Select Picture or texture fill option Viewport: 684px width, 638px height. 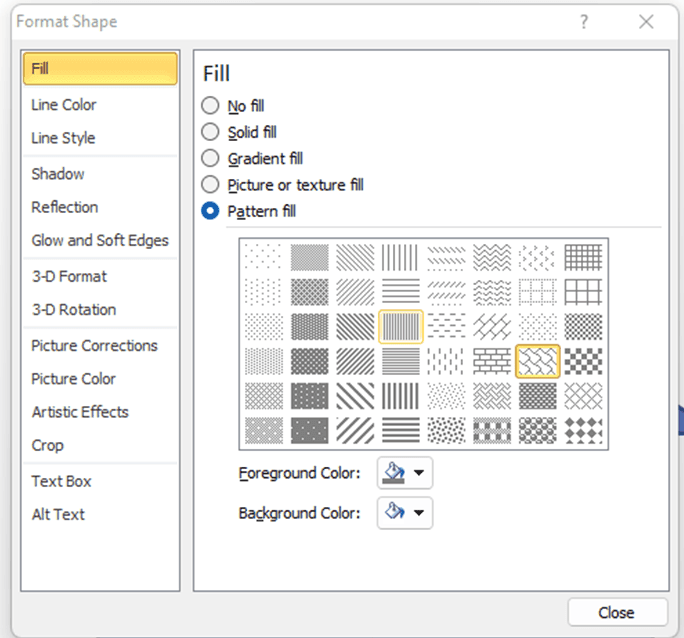210,185
